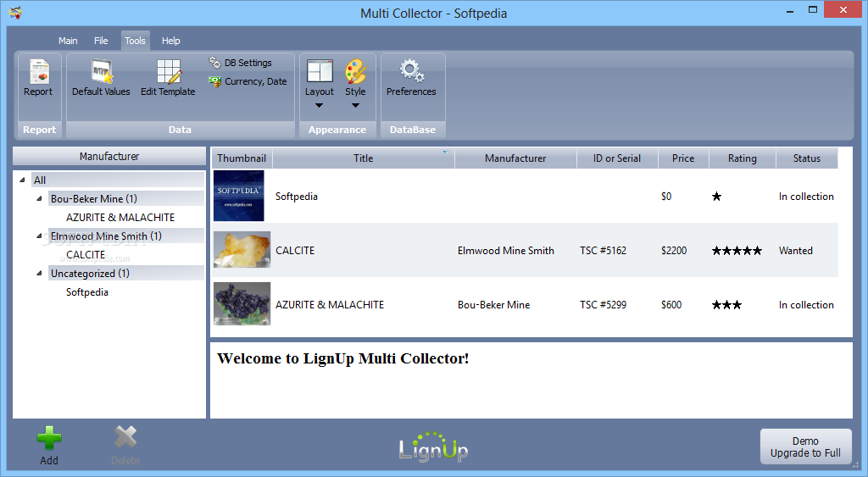
Task: Select Softpedia in the tree
Action: point(87,291)
